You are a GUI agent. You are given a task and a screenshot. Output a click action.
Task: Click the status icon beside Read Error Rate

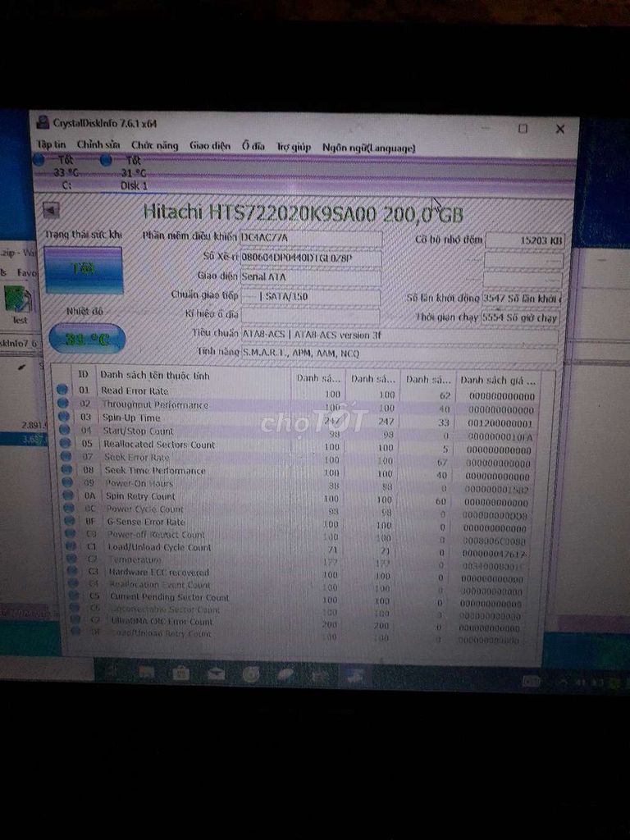(x=62, y=390)
